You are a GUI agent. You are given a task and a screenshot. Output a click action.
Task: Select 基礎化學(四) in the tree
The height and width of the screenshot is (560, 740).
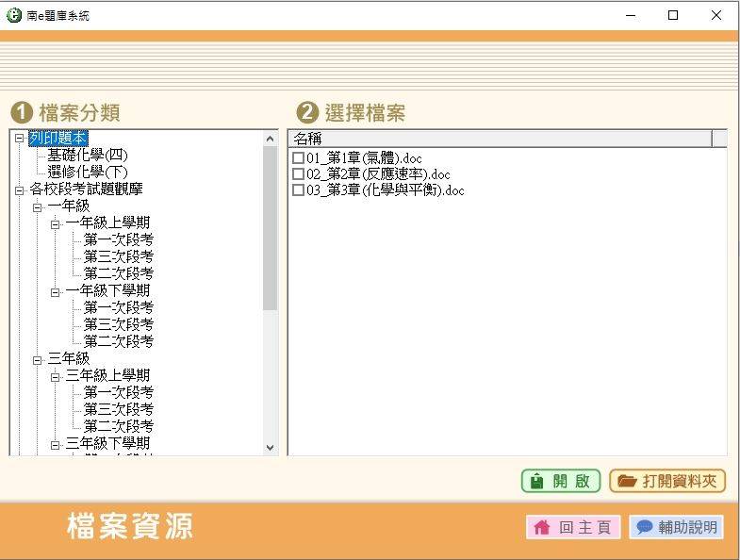click(x=88, y=155)
